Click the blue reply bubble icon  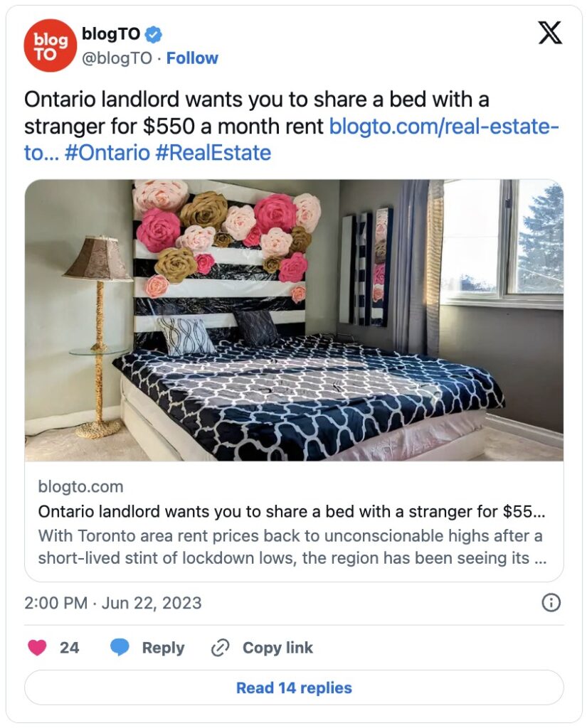(120, 648)
